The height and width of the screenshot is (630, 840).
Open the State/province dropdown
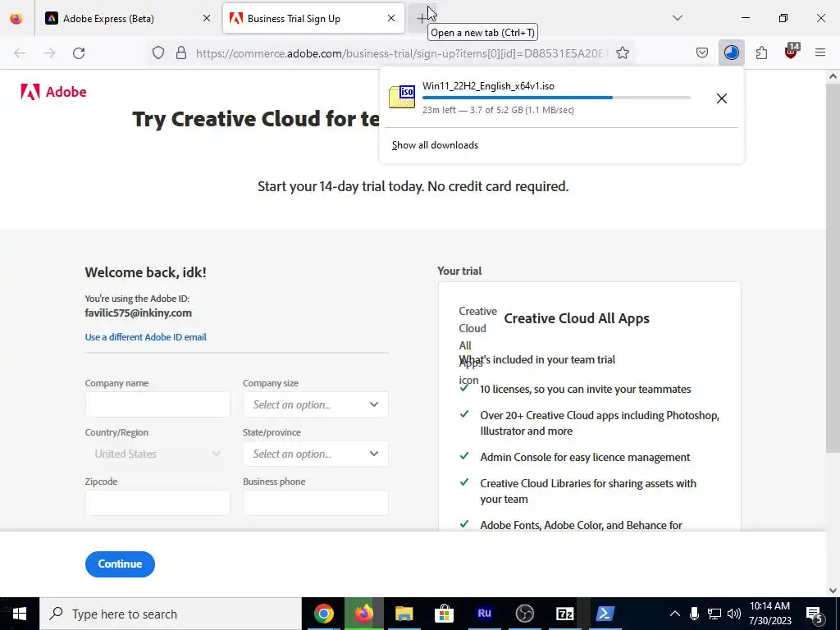[x=316, y=454]
